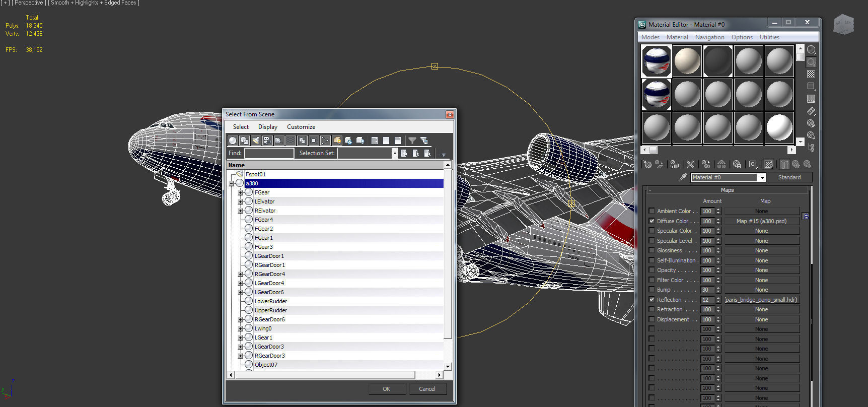
Task: Click Material ID Channel icon
Action: click(x=753, y=164)
